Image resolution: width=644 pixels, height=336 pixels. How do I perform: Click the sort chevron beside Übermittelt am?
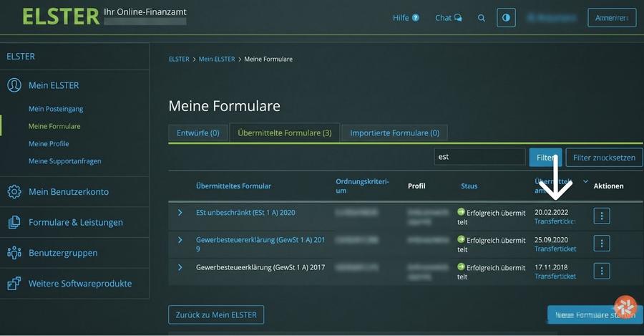[585, 181]
